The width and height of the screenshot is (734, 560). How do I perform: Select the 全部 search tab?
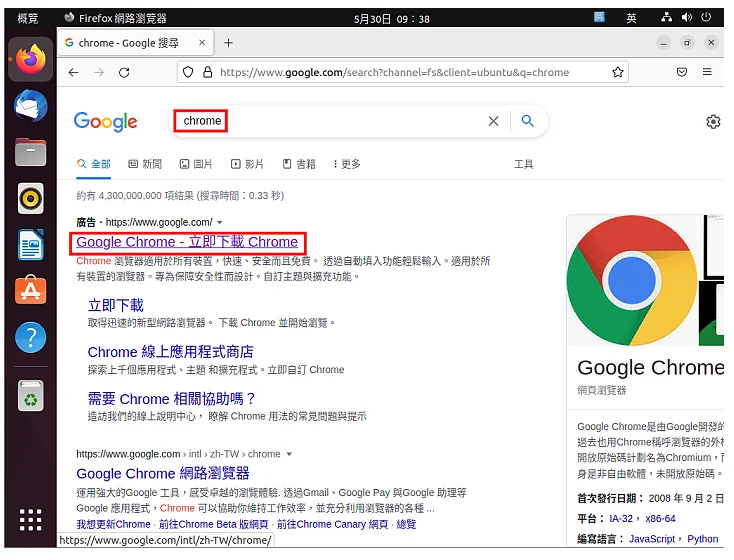tap(94, 164)
